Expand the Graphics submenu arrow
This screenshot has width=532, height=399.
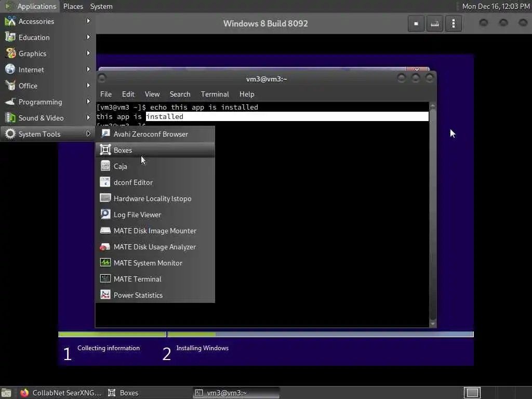(x=88, y=54)
